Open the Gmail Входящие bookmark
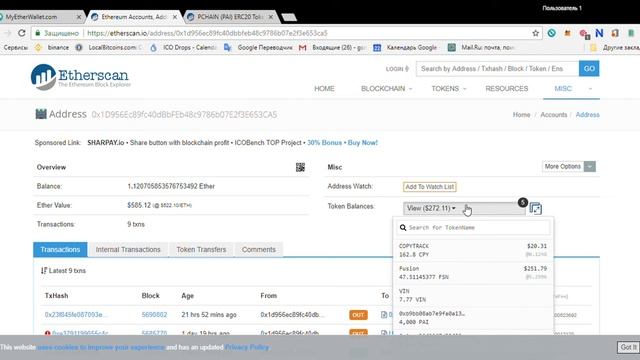Screen dimensions: 640x360 [332, 47]
